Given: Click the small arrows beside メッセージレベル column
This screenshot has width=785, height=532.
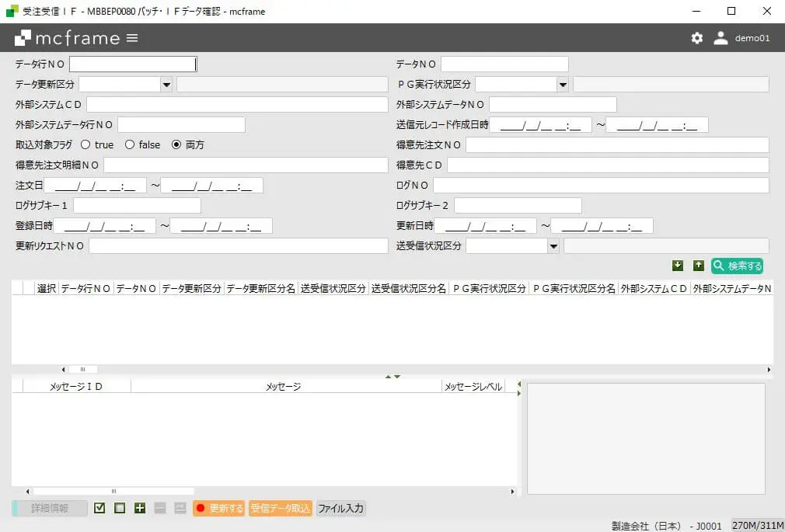Looking at the screenshot, I should point(519,388).
